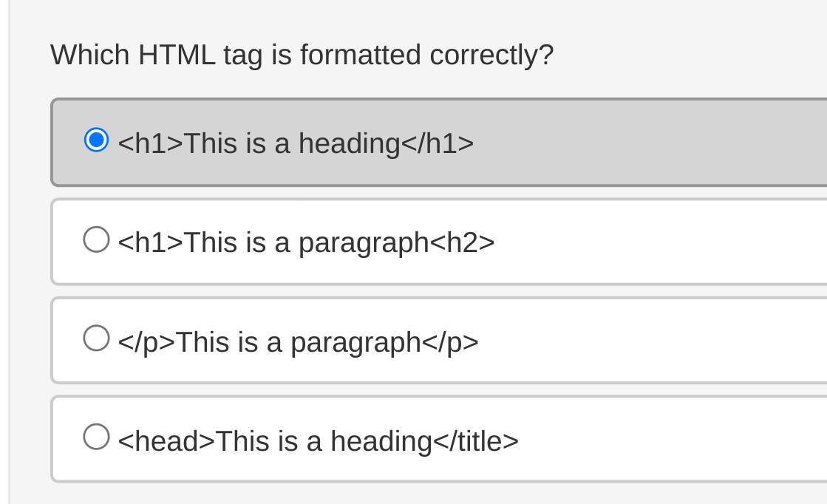Mark the radio for "</p>This is a paragraph</p>"

coord(97,338)
